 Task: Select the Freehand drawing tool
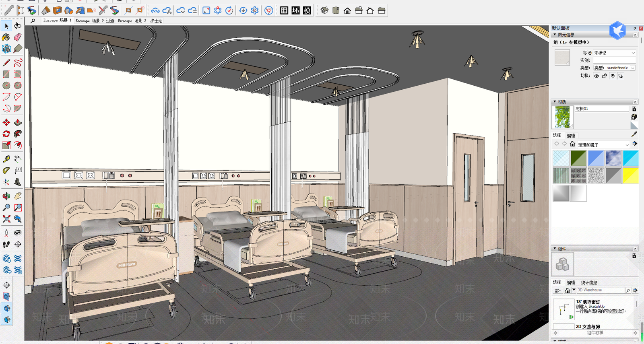click(18, 63)
